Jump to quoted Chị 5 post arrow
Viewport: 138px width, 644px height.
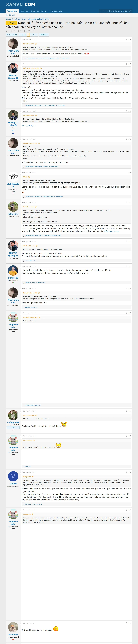(x=29, y=177)
